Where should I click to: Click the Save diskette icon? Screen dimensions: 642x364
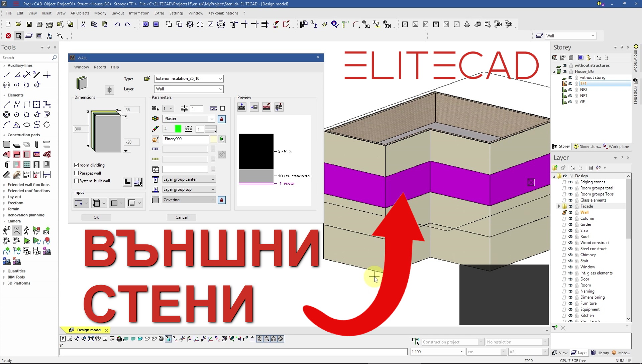29,24
